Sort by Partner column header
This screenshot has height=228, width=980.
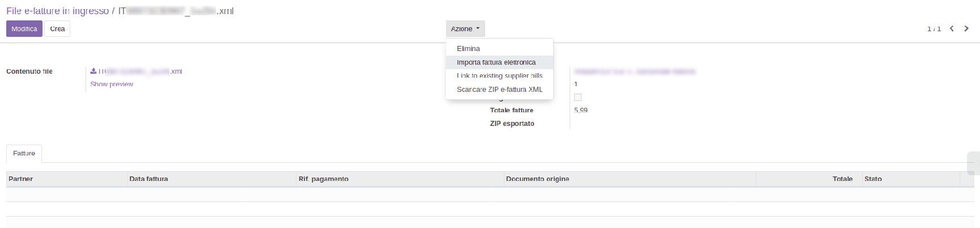click(67, 179)
